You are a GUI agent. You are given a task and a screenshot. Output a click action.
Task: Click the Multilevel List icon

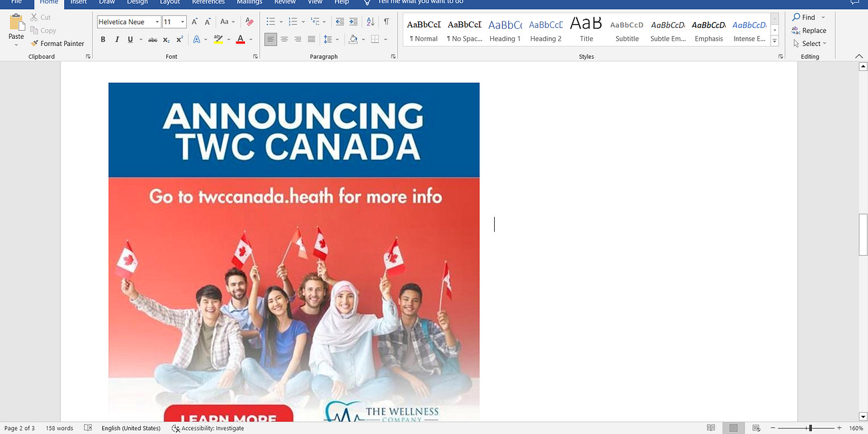click(316, 22)
